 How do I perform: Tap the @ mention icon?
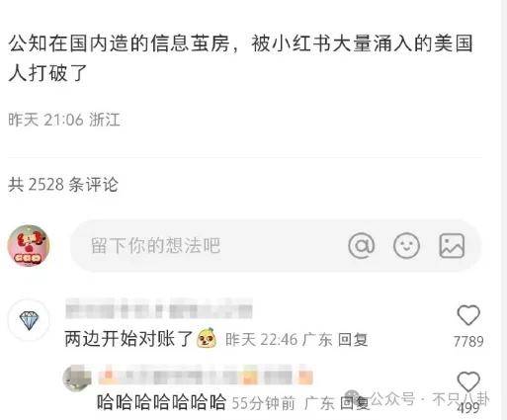pos(362,245)
